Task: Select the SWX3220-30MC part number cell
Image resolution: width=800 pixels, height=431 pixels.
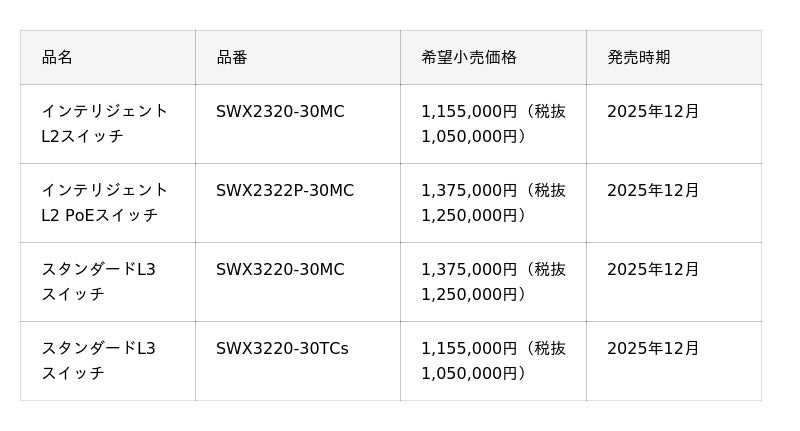Action: point(280,270)
